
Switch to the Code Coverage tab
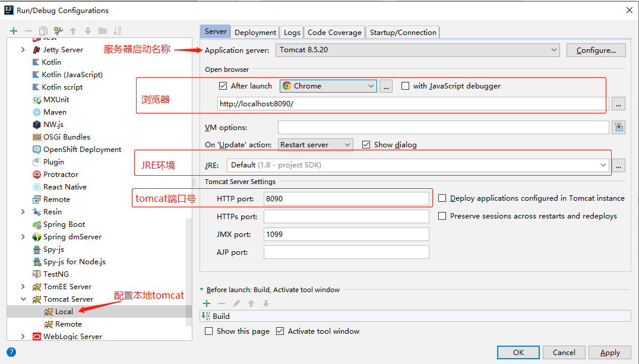point(334,32)
